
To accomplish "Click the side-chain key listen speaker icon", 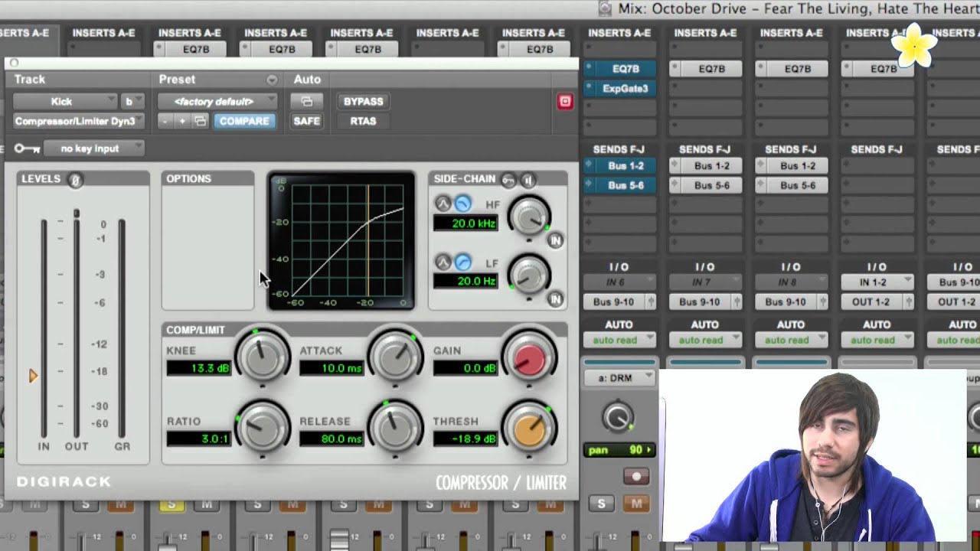I will (528, 180).
